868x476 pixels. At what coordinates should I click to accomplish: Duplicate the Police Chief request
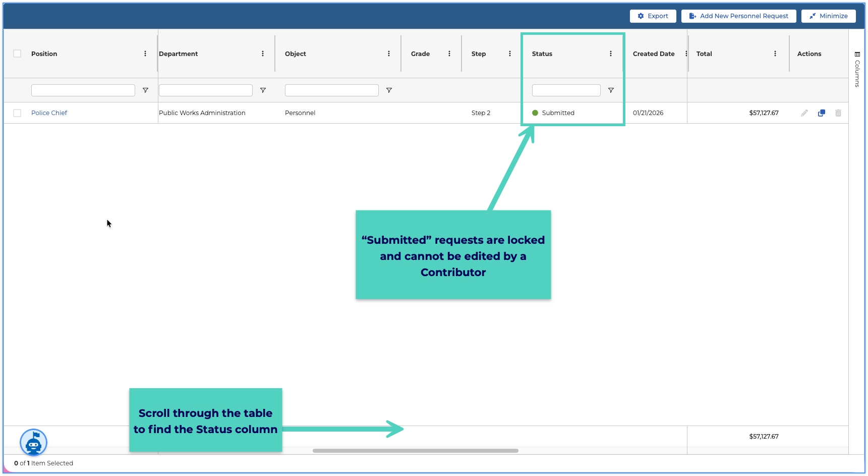click(x=822, y=113)
